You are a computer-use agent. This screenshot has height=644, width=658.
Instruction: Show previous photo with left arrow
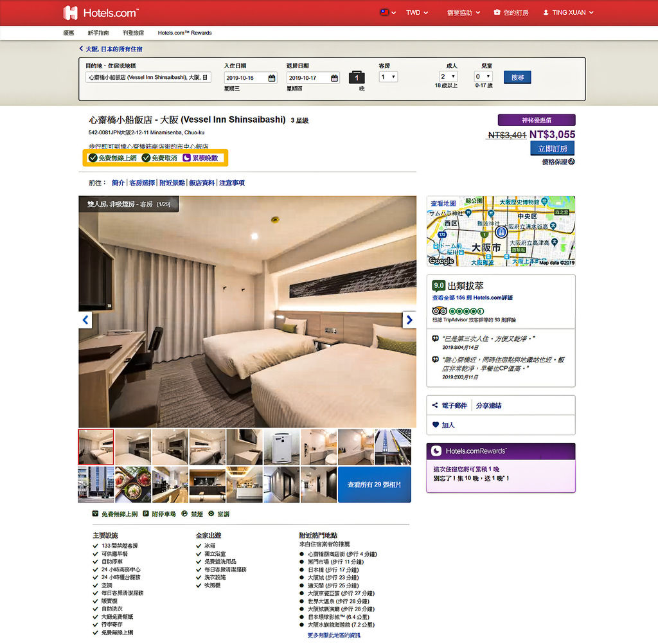point(85,320)
